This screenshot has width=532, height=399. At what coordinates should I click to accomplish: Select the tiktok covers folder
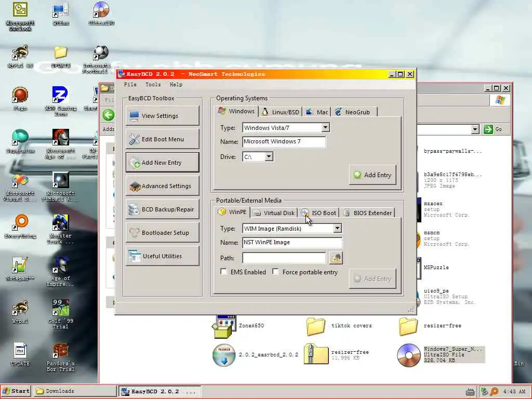316,326
